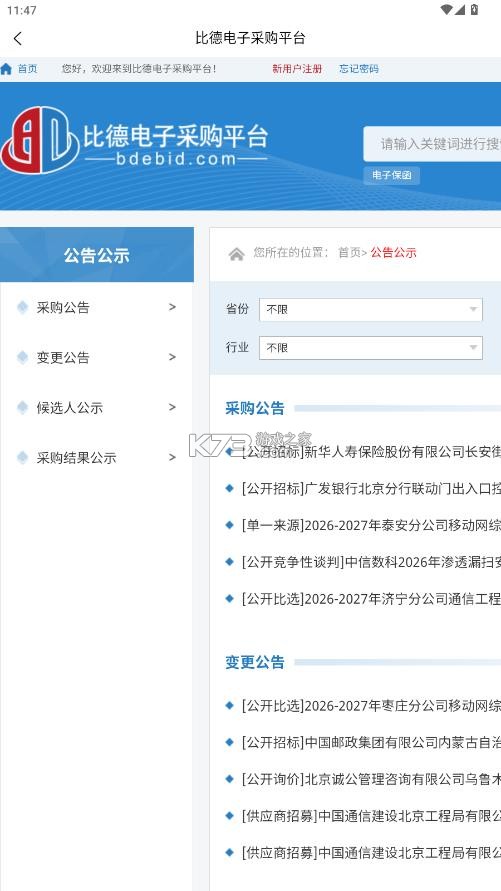Open 中信数科2026年 negotiation notice
This screenshot has width=501, height=891.
(x=371, y=562)
